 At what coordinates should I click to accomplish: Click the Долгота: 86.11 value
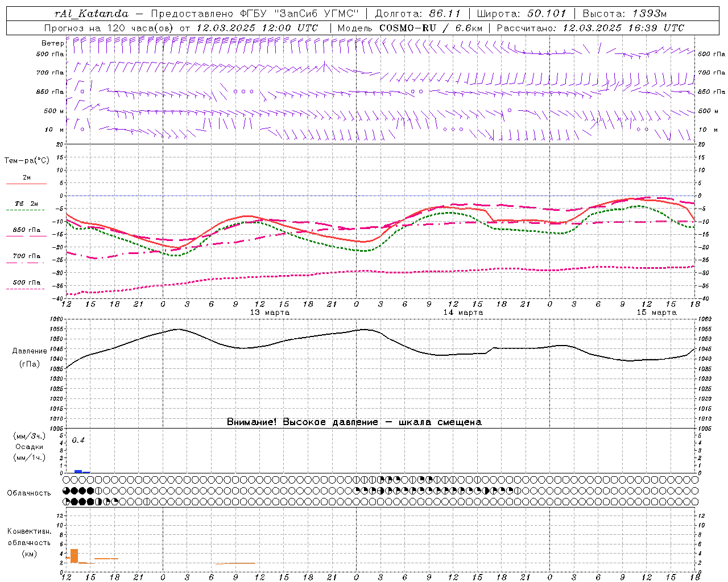point(418,14)
